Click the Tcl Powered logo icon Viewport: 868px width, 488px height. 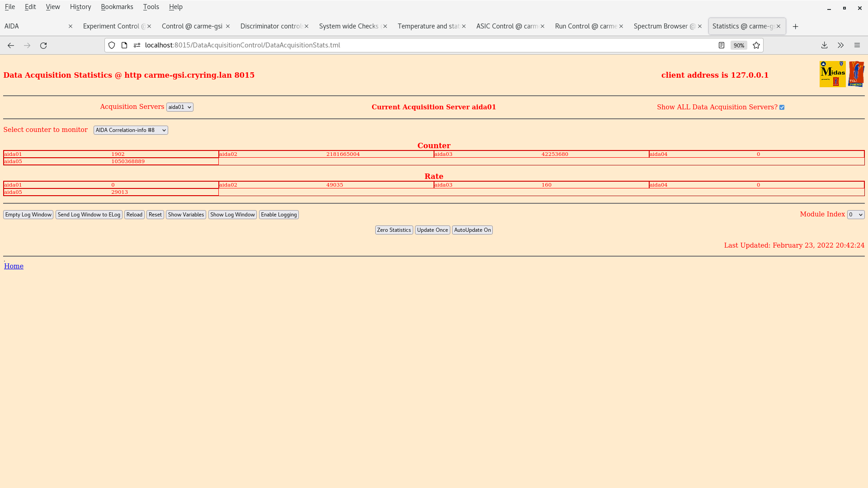856,74
